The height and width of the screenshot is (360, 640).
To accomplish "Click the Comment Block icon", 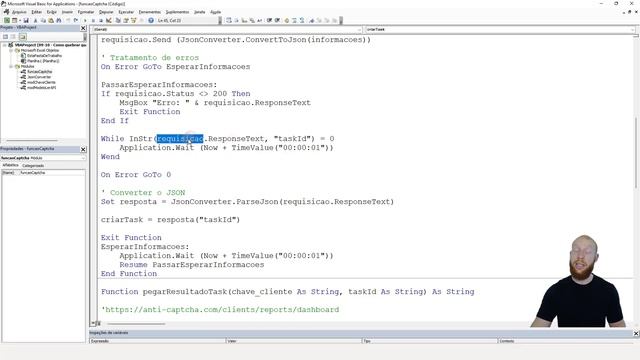I will 294,20.
